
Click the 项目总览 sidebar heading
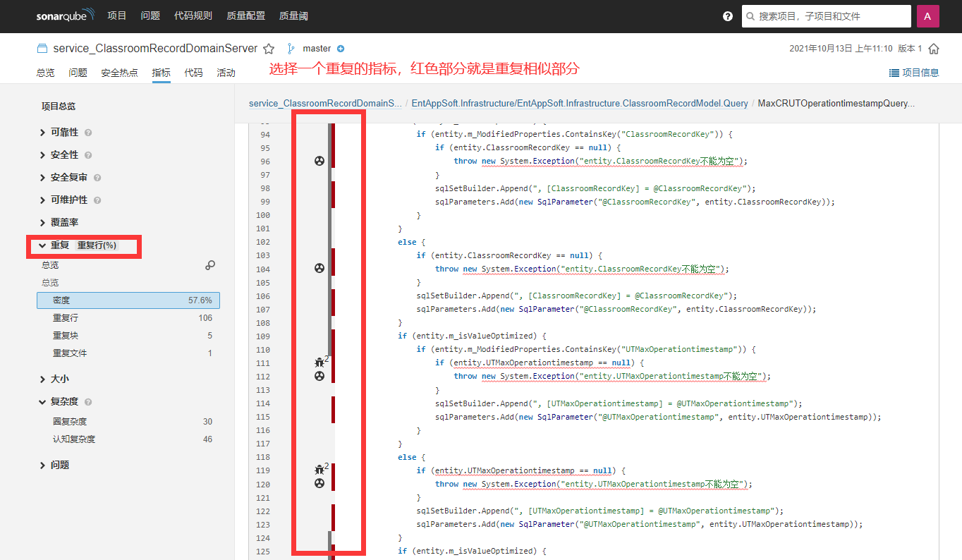tap(59, 106)
